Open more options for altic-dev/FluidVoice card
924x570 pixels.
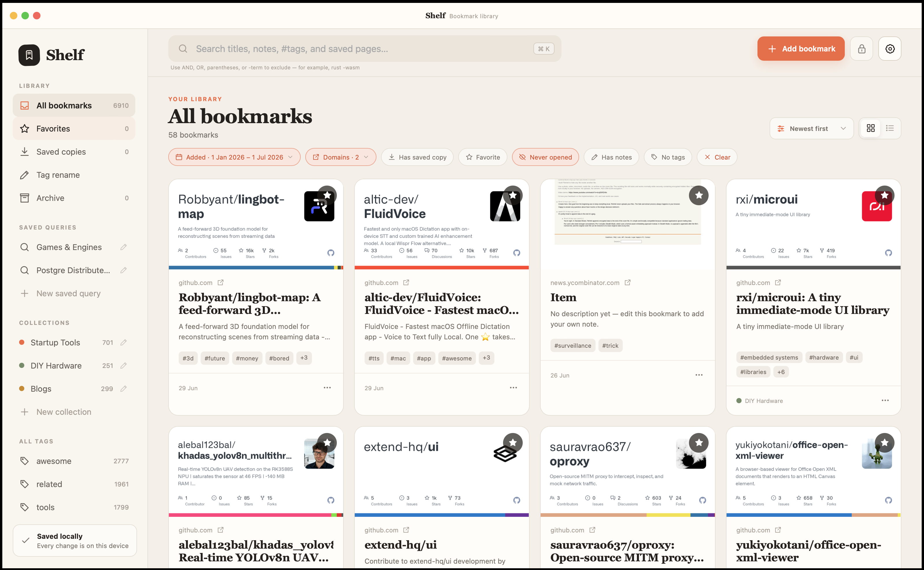513,388
